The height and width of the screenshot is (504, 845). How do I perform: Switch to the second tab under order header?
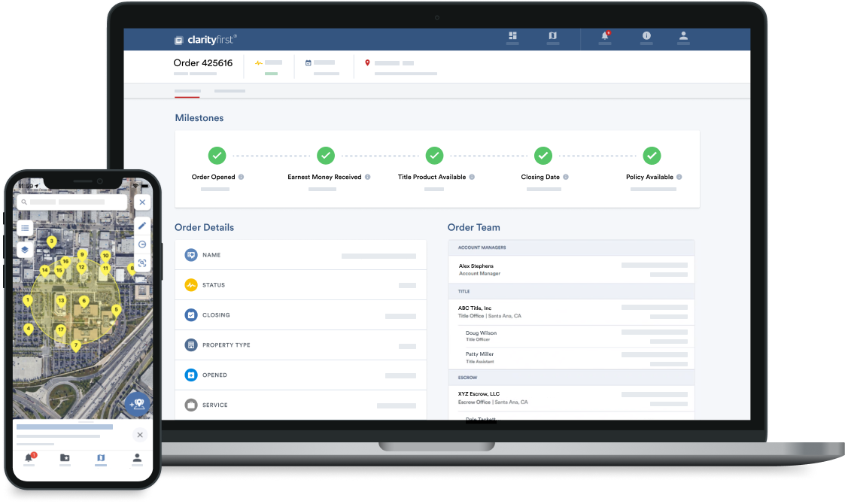click(x=229, y=91)
